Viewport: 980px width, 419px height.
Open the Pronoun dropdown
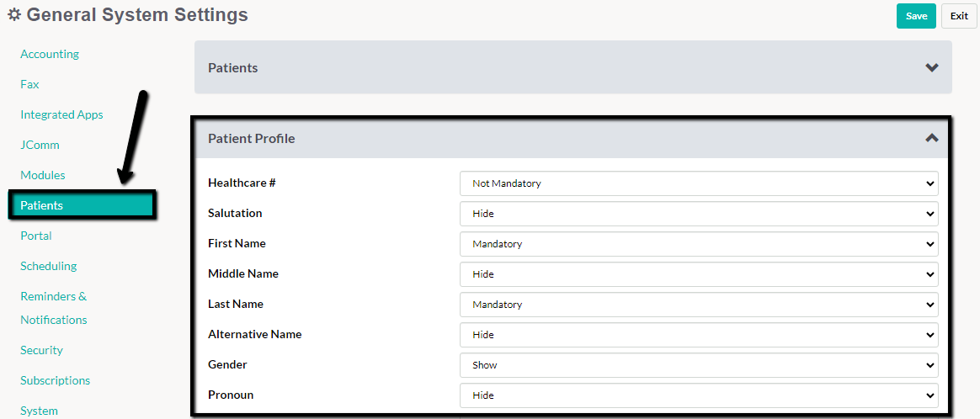699,395
